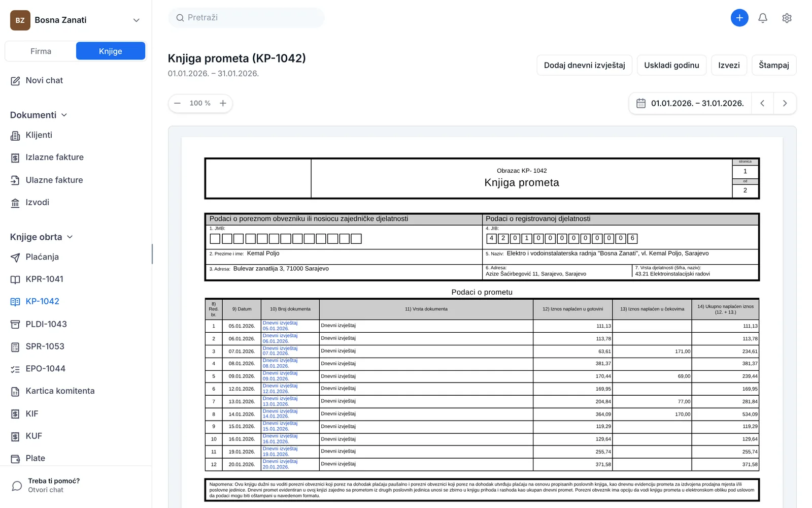812x508 pixels.
Task: Open Dnevni izvještaj 05.01.2026. link
Action: point(280,326)
